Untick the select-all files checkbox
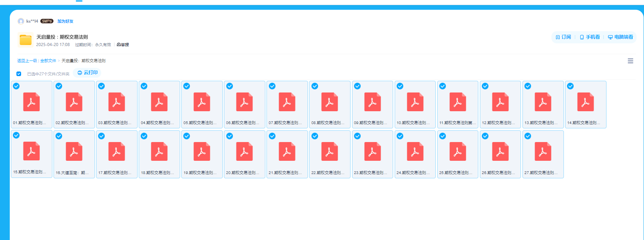 click(19, 74)
